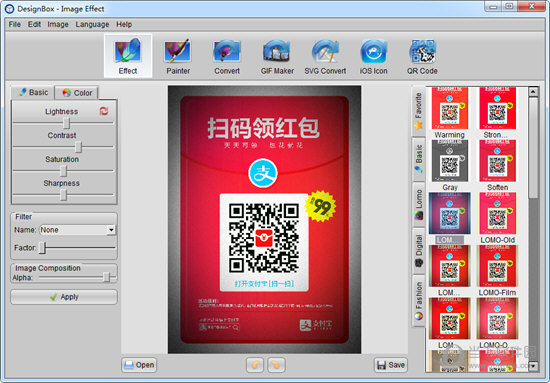Select the Digital effects side tab

pyautogui.click(x=418, y=251)
